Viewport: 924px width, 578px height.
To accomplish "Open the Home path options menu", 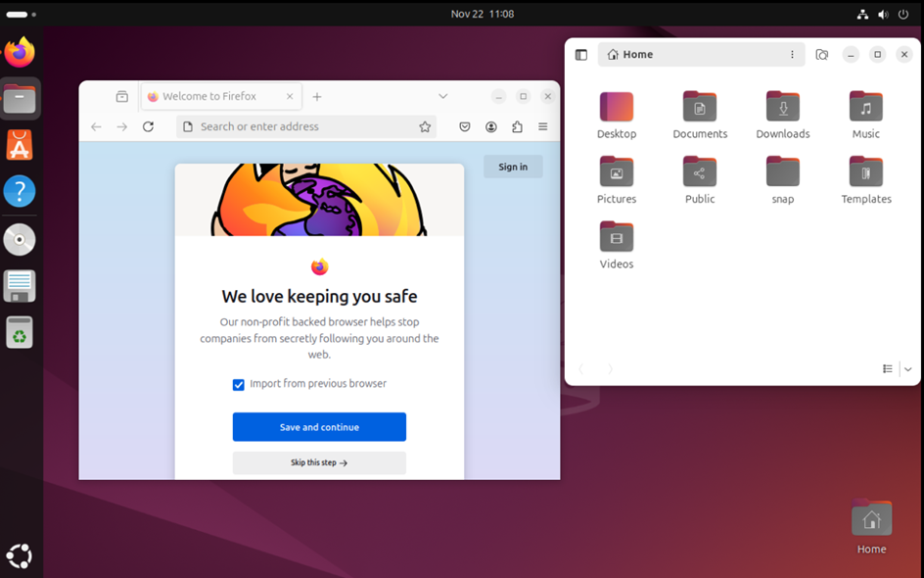I will [x=792, y=55].
